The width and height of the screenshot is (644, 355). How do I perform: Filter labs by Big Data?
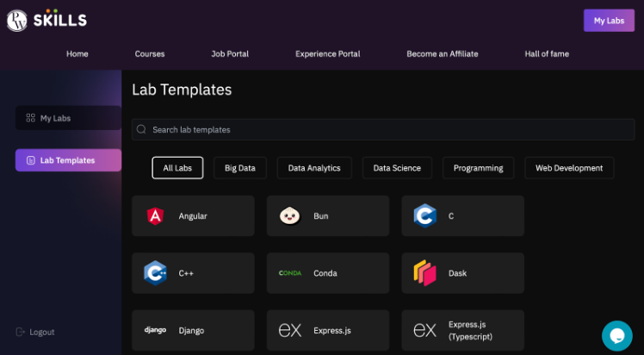pyautogui.click(x=240, y=168)
